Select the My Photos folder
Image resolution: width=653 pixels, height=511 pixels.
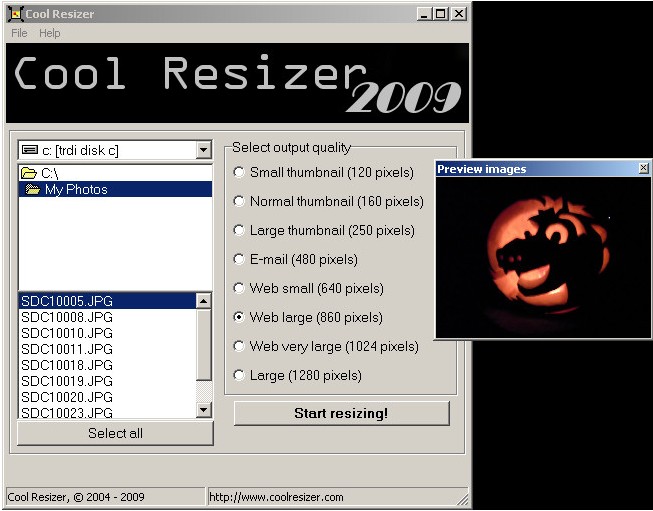point(115,189)
